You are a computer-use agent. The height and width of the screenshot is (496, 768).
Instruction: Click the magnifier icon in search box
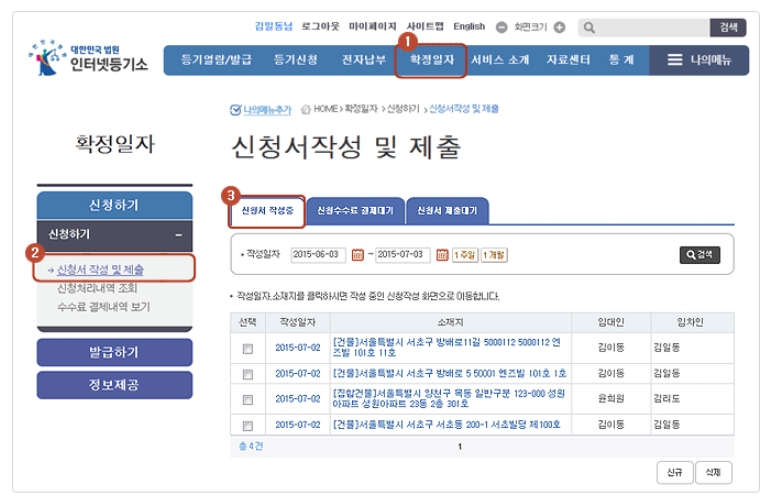[x=589, y=27]
